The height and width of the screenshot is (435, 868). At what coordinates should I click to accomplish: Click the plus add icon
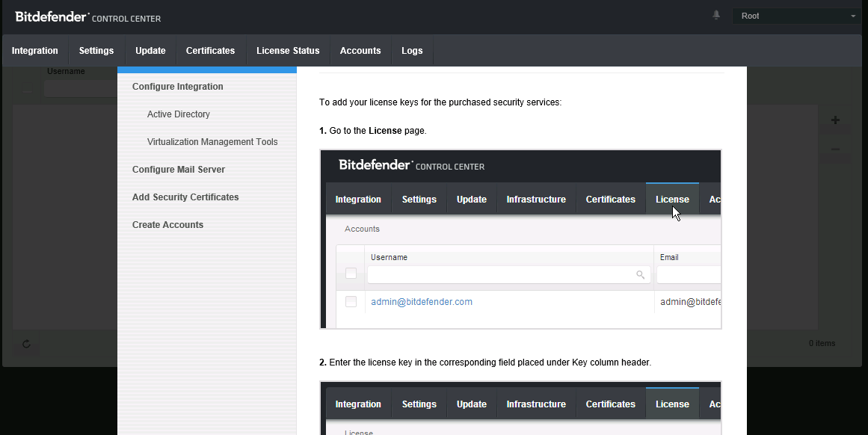835,120
